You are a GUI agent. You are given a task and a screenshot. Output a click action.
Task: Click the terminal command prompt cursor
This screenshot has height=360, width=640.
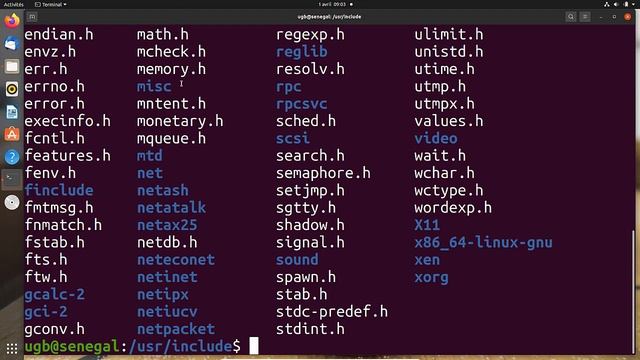point(254,346)
